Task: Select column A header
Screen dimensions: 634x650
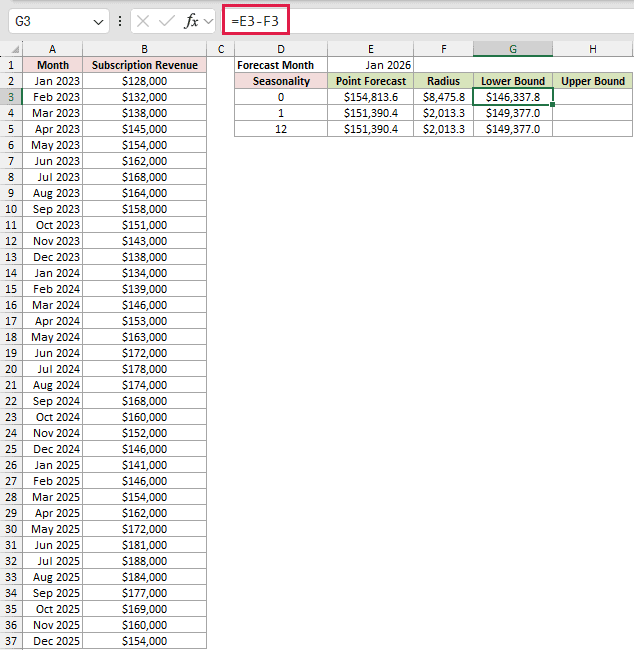Action: (52, 49)
